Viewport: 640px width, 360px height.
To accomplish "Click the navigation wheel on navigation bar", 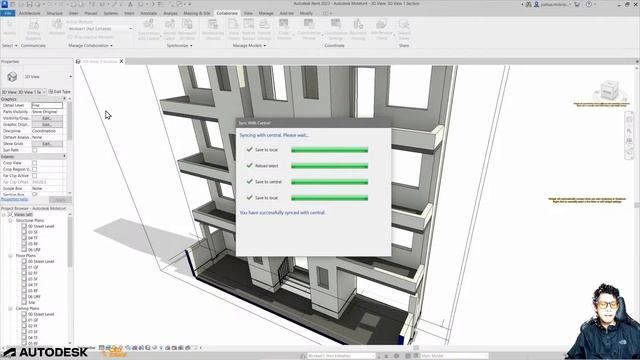I will 629,120.
